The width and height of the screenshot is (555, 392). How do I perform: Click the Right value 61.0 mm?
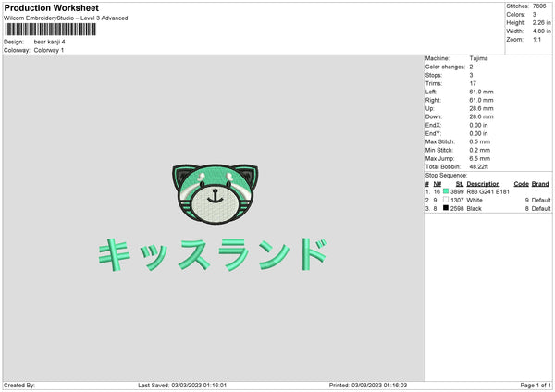tap(481, 100)
